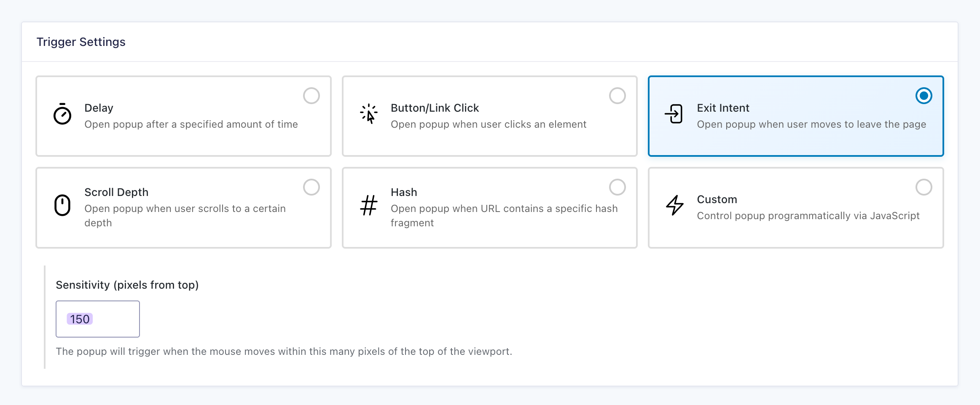Select the Scroll Depth radio button
This screenshot has width=980, height=405.
tap(311, 187)
